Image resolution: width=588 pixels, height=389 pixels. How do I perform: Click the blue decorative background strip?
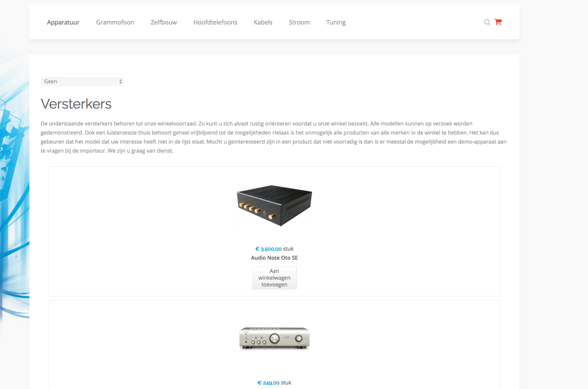pyautogui.click(x=14, y=188)
